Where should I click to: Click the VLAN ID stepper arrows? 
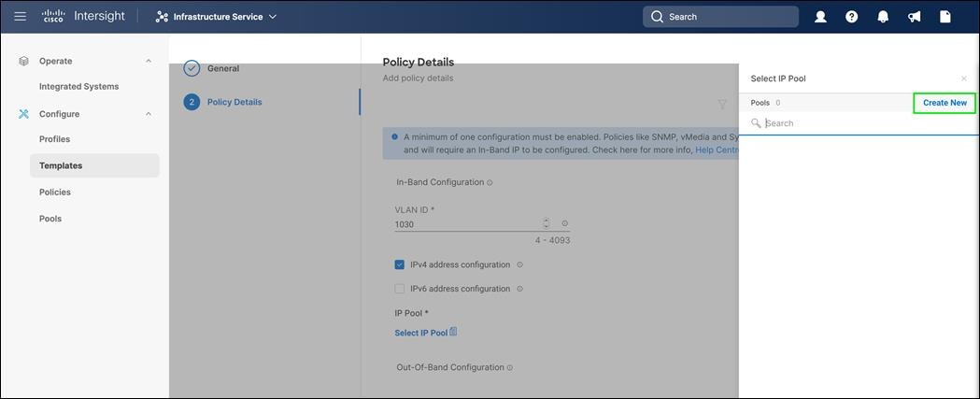[x=547, y=223]
